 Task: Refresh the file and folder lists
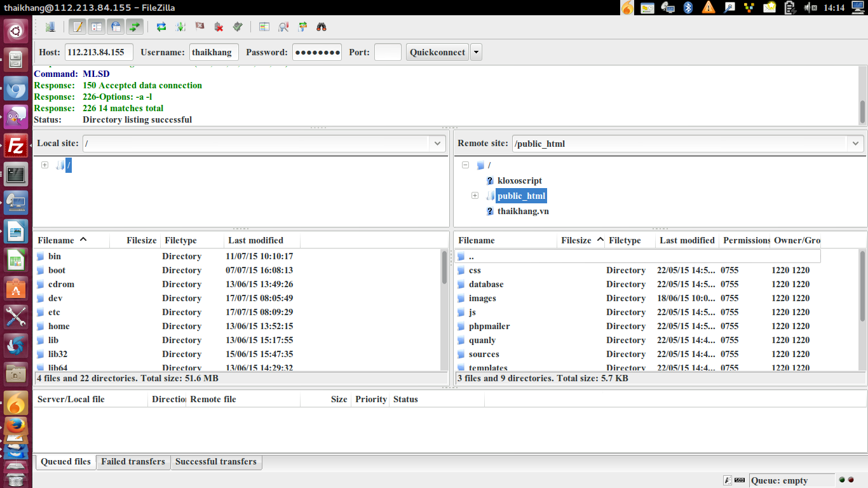pyautogui.click(x=161, y=27)
